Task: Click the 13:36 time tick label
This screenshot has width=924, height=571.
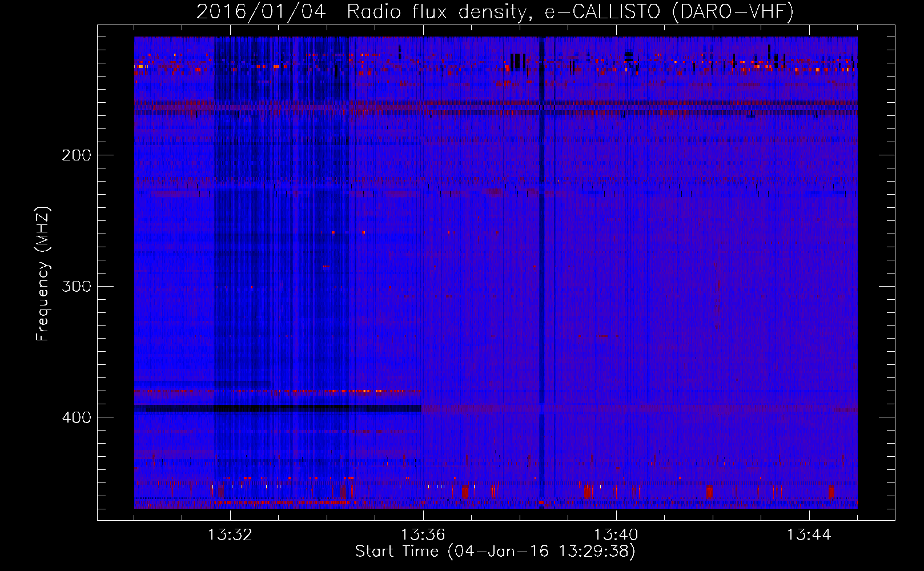Action: tap(423, 535)
